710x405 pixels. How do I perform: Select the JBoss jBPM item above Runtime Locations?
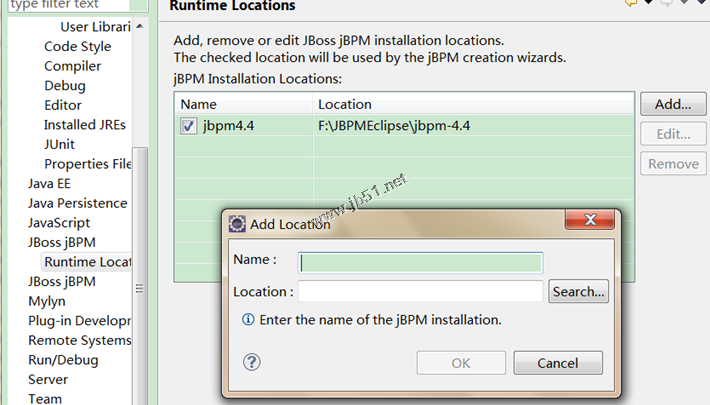pos(62,242)
